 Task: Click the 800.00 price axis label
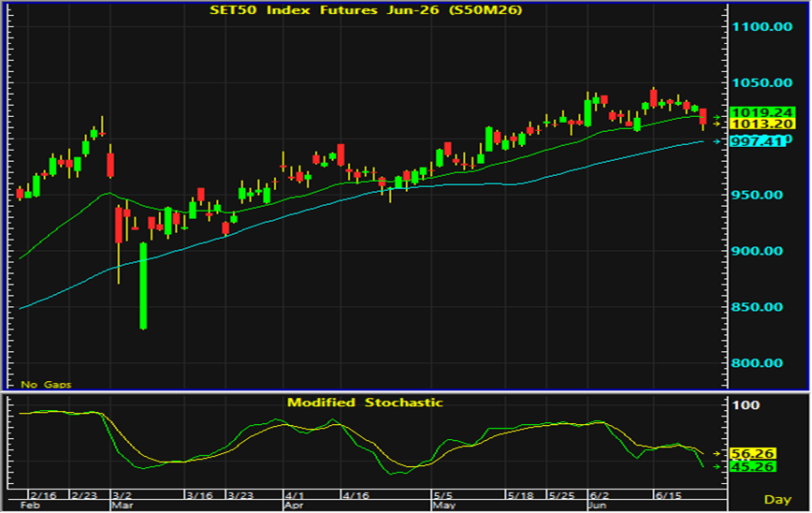pos(757,362)
